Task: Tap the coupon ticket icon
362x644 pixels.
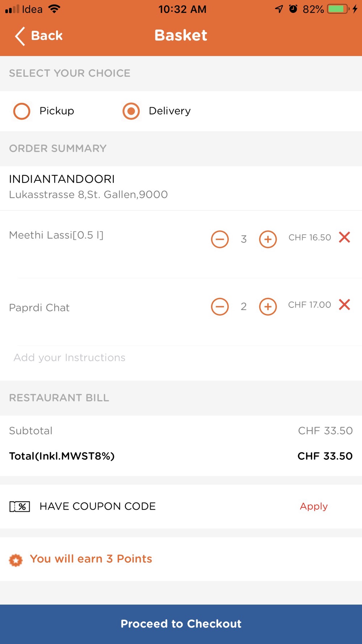Action: coord(20,506)
